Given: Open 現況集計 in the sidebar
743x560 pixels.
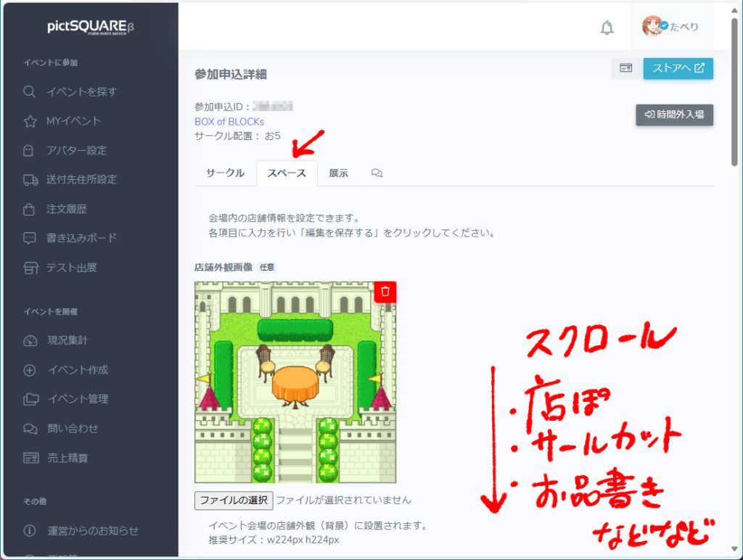Looking at the screenshot, I should tap(67, 340).
